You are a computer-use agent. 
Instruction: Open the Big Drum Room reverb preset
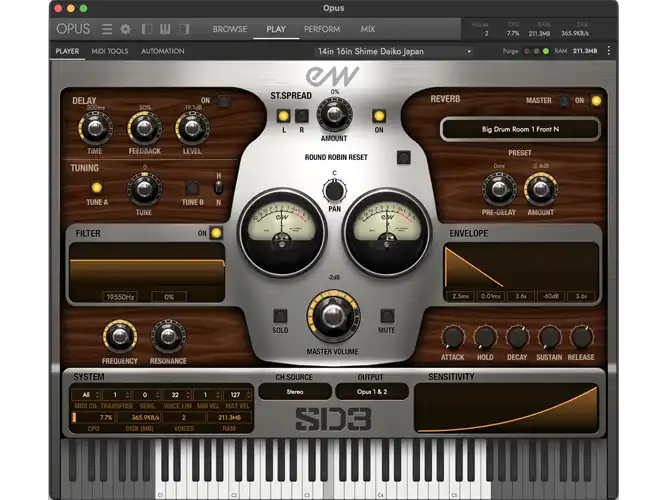pos(520,129)
